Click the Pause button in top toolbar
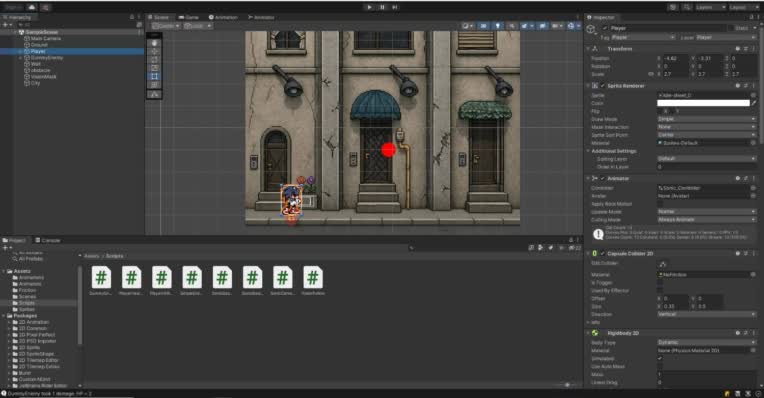The width and height of the screenshot is (764, 398). point(382,7)
